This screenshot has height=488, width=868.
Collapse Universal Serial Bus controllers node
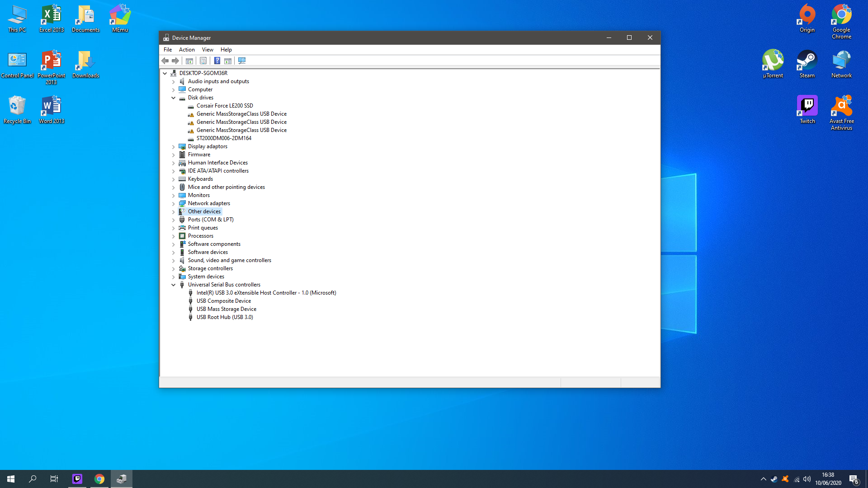pyautogui.click(x=173, y=285)
